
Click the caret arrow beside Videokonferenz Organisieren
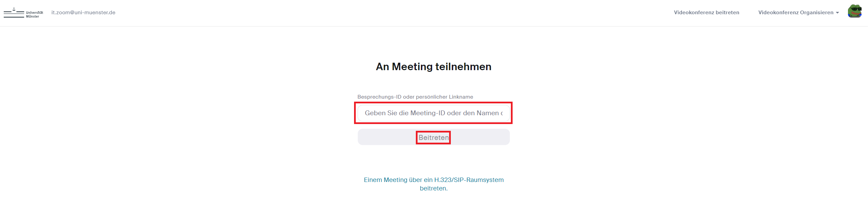coord(837,13)
